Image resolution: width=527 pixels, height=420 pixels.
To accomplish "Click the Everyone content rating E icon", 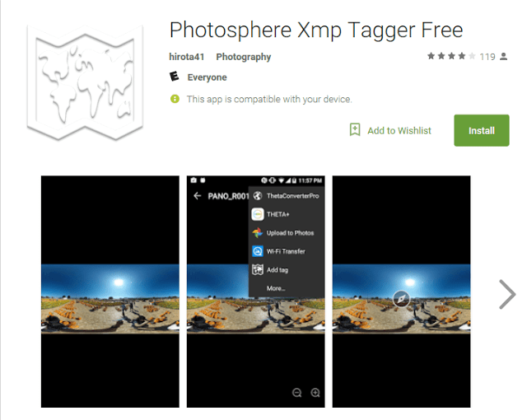I will click(x=174, y=77).
